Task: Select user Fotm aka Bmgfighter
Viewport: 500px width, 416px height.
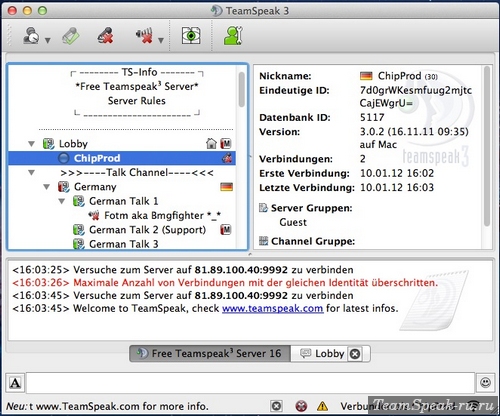Action: point(162,216)
